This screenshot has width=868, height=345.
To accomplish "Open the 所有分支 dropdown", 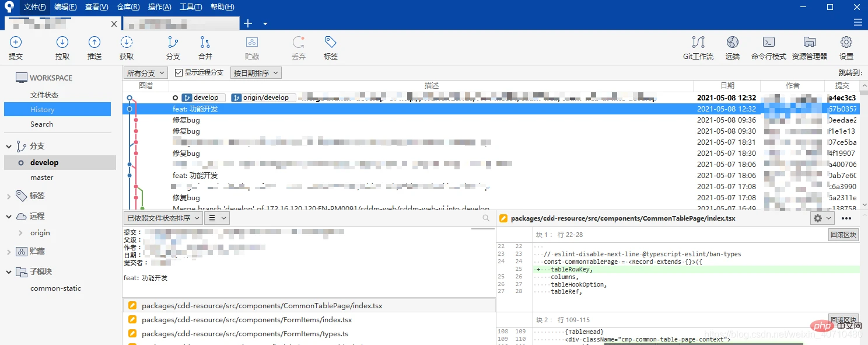I will coord(146,73).
